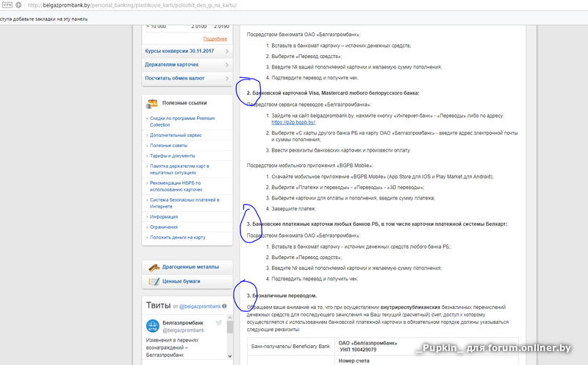
Task: Open Положить деньги на карту link
Action: coord(178,238)
